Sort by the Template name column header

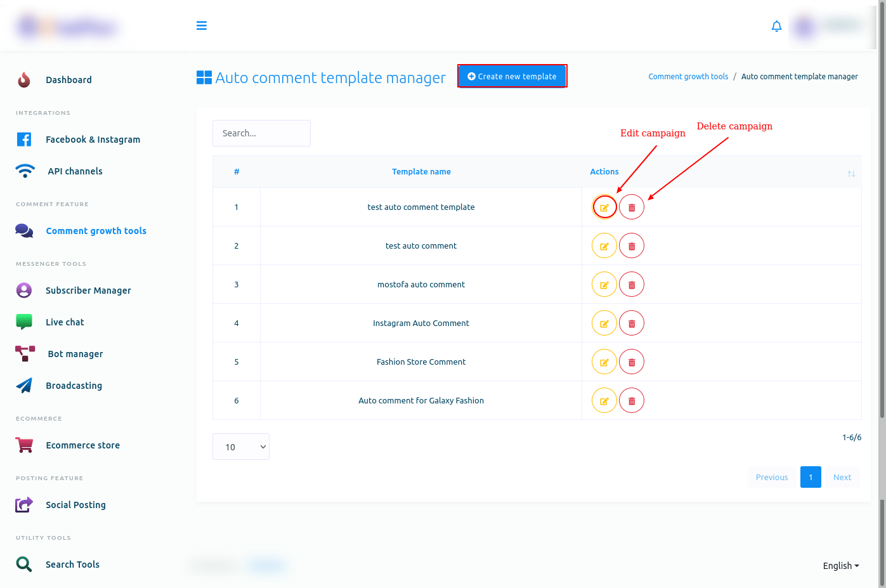(421, 172)
